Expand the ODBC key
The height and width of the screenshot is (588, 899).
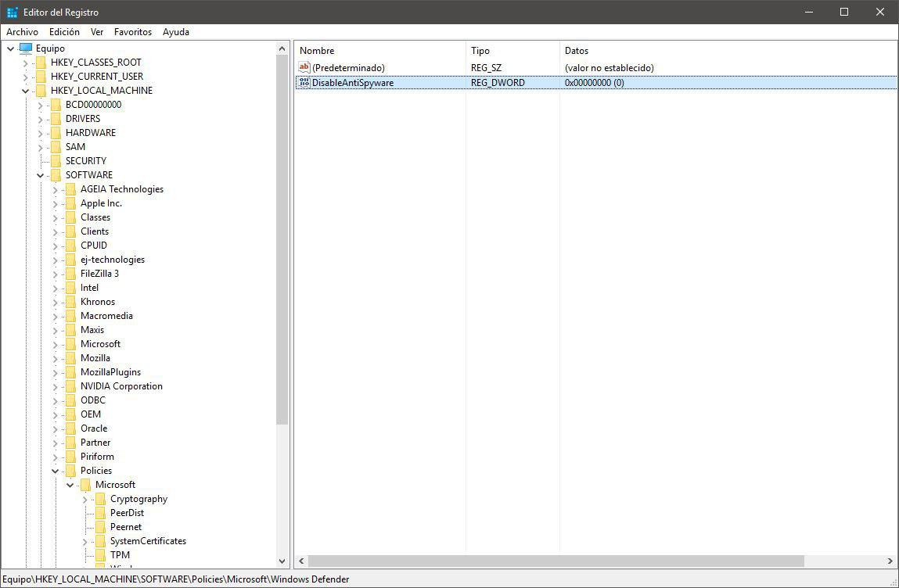click(56, 400)
